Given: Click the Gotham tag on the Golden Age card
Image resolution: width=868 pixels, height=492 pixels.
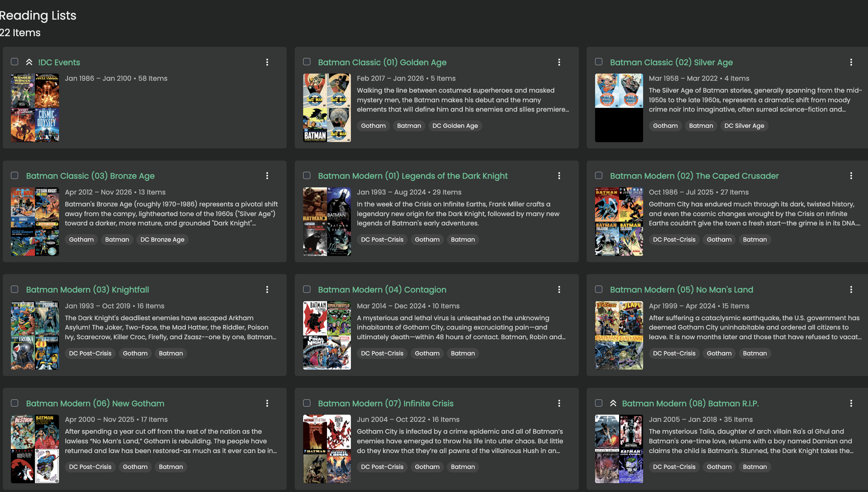Looking at the screenshot, I should (x=373, y=126).
